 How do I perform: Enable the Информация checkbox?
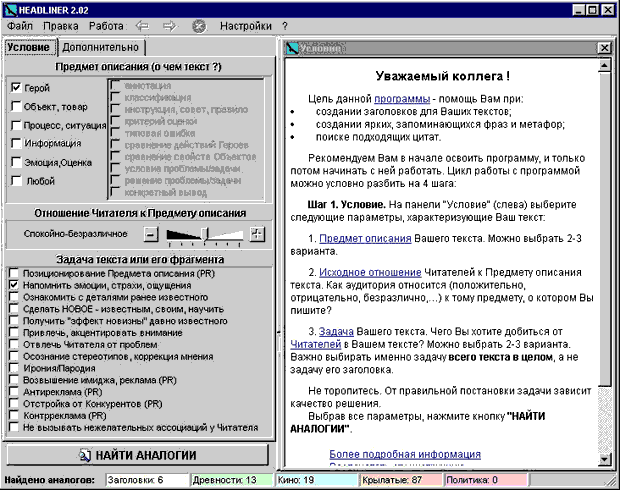[16, 143]
